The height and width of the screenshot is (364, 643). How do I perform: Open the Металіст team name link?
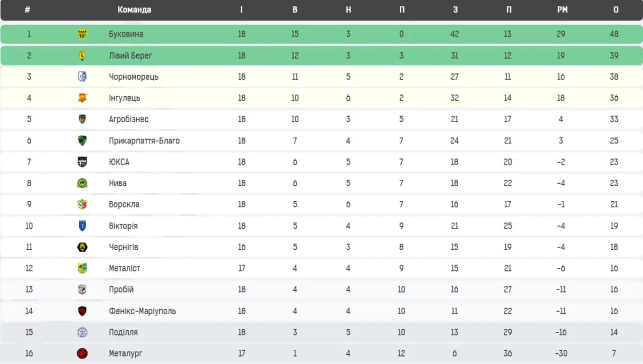tap(124, 268)
